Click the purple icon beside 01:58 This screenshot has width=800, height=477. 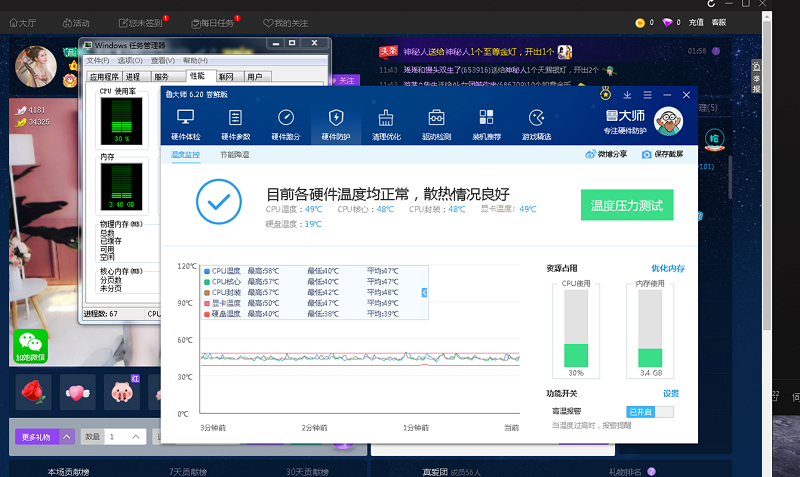(x=716, y=51)
